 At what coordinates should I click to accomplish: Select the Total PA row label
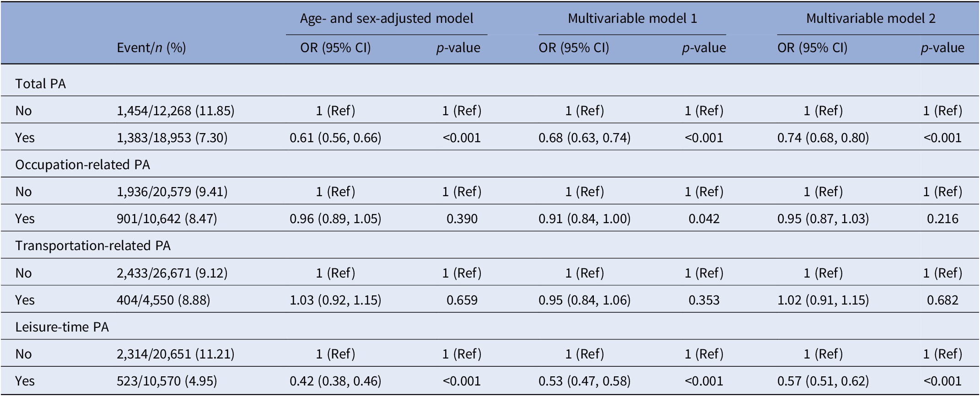41,84
